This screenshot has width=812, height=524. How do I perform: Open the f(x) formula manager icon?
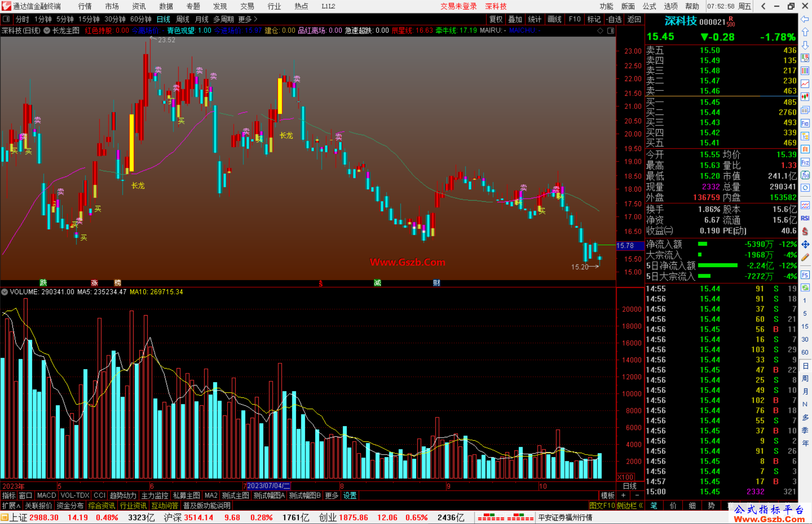point(805,175)
